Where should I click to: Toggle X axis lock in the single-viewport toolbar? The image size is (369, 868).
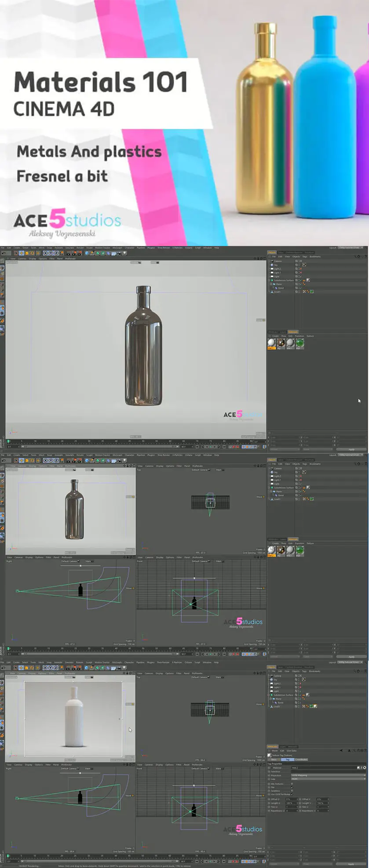45,253
